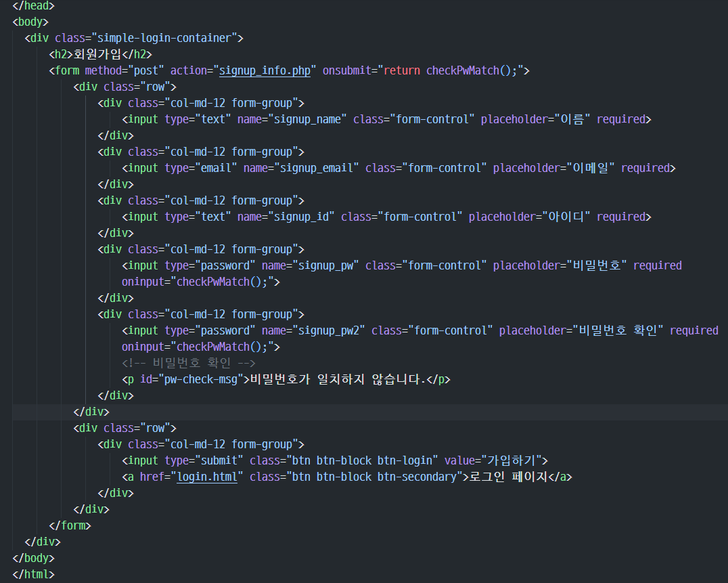Select the signup_email name value
Viewport: 728px width, 583px height.
coord(317,168)
